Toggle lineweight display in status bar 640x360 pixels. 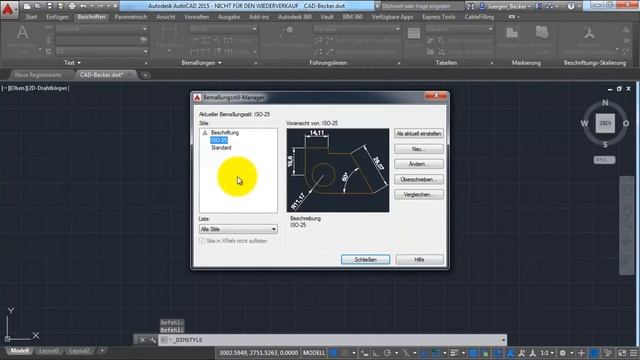point(454,353)
